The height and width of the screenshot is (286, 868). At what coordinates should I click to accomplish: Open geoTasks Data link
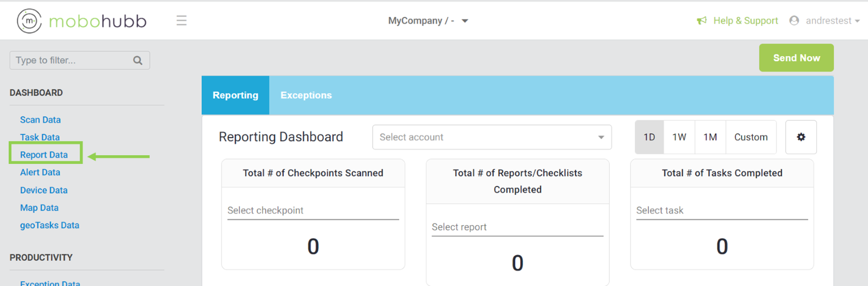tap(49, 225)
